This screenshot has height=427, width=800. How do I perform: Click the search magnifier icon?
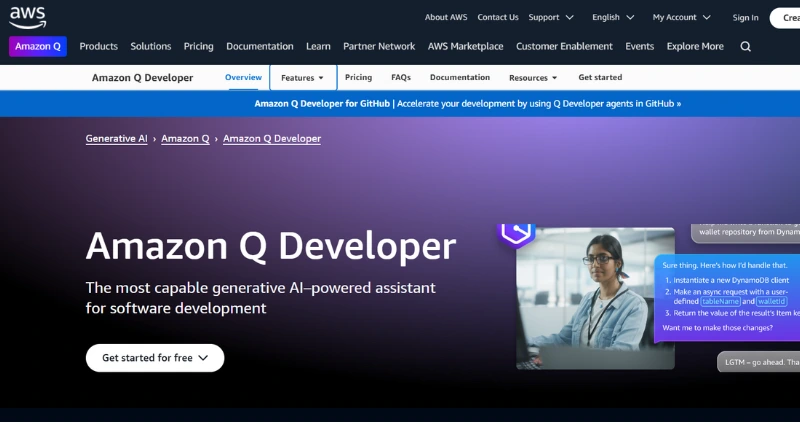coord(745,46)
